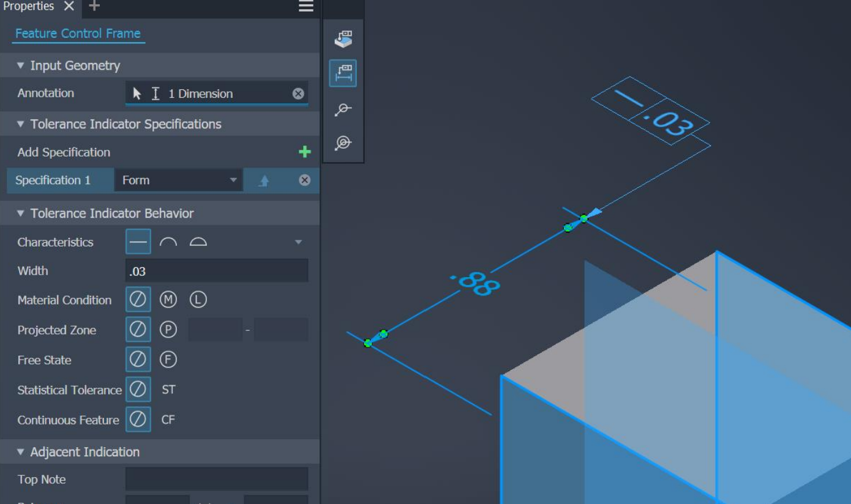Viewport: 851px width, 504px height.
Task: Collapse the Tolerance Indicator Behavior section
Action: point(20,213)
